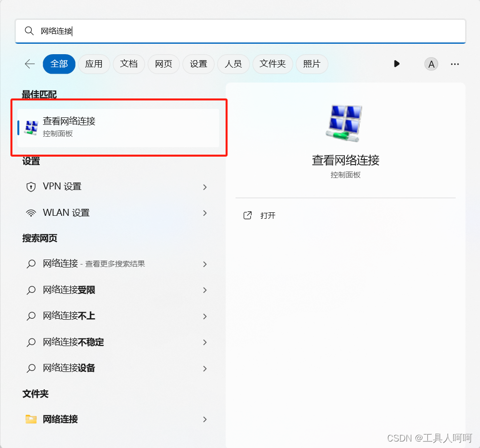Expand the VPN 设置 chevron
Viewport: 480px width, 448px height.
(x=205, y=187)
